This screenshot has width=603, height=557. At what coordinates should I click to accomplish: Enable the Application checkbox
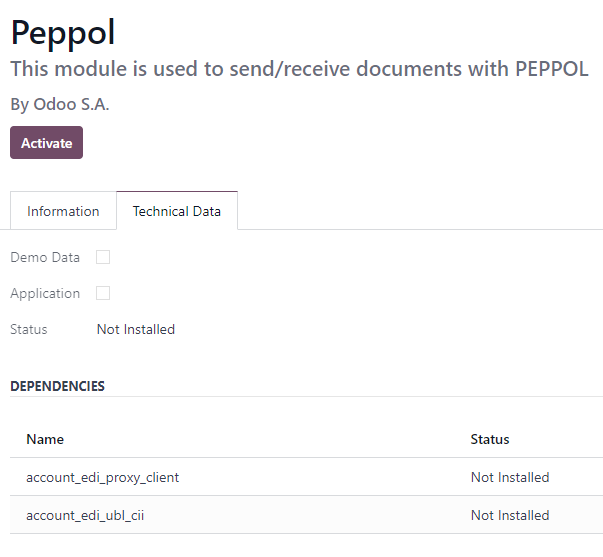tap(103, 293)
